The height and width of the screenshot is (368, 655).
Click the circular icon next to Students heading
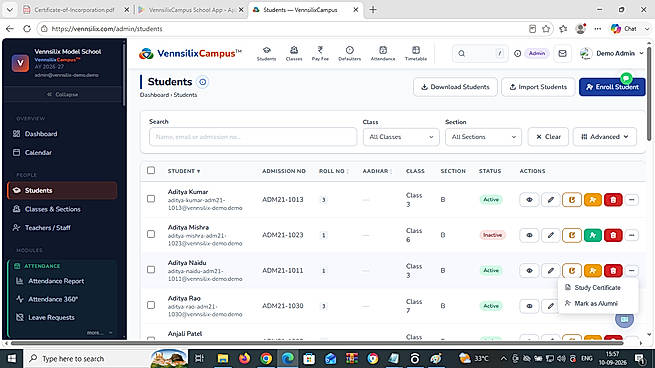click(x=203, y=82)
